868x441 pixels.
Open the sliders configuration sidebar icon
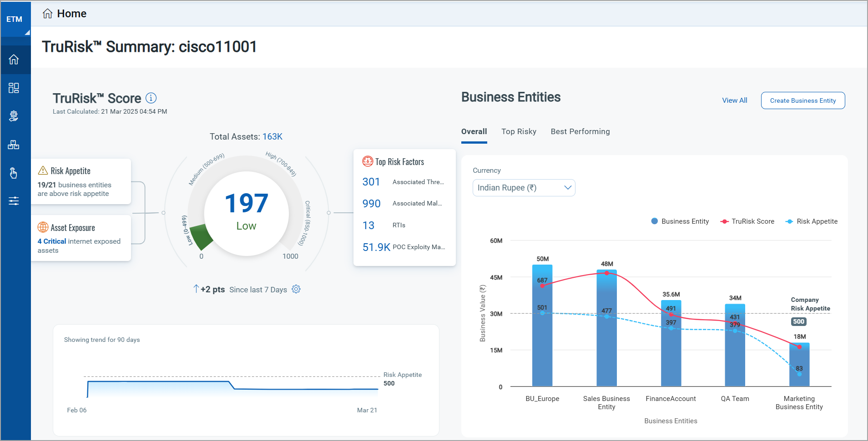(14, 201)
